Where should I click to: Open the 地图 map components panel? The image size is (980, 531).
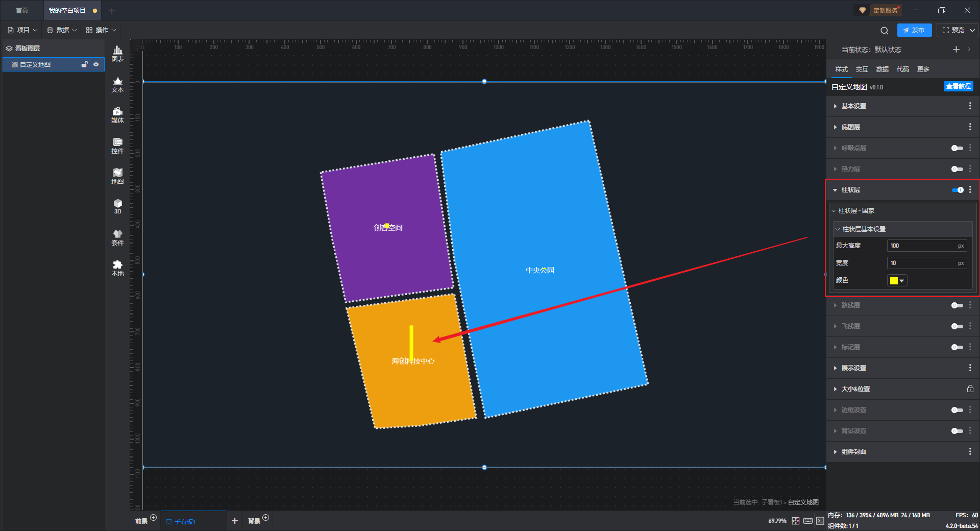117,176
